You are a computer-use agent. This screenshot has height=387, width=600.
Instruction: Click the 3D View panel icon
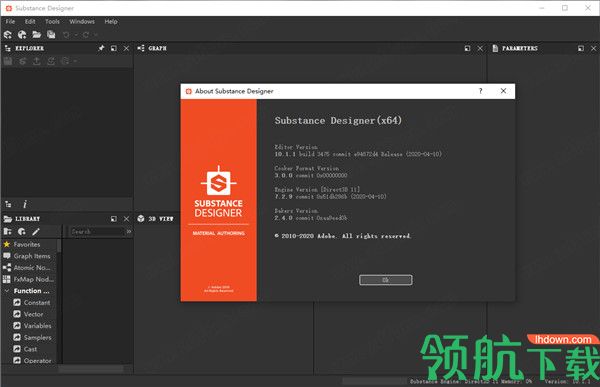tap(141, 219)
